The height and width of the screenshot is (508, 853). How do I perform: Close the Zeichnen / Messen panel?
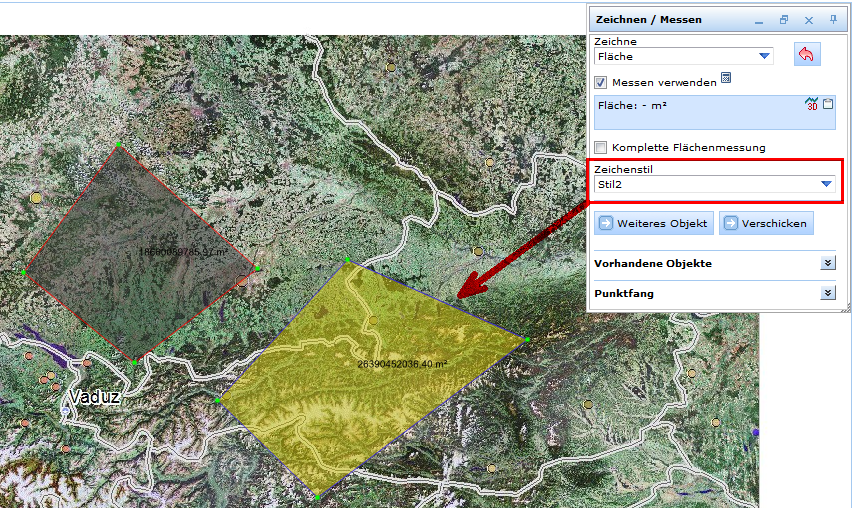coord(809,19)
